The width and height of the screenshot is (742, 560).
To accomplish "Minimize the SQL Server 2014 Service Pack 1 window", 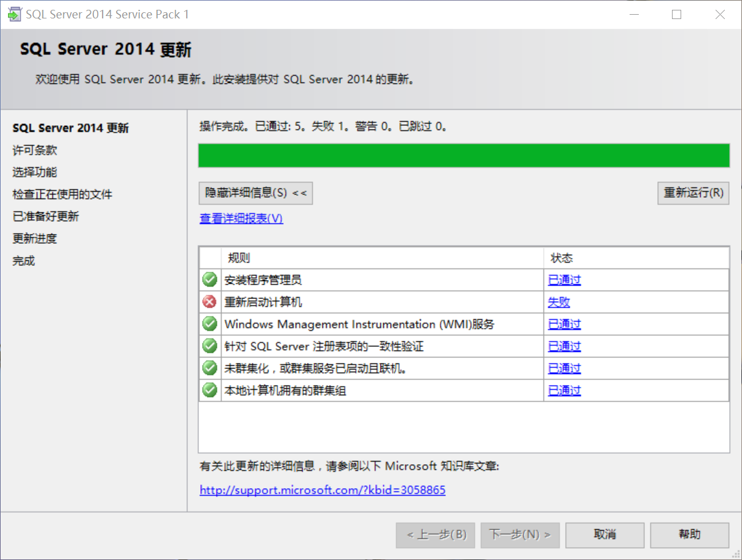I will click(633, 14).
